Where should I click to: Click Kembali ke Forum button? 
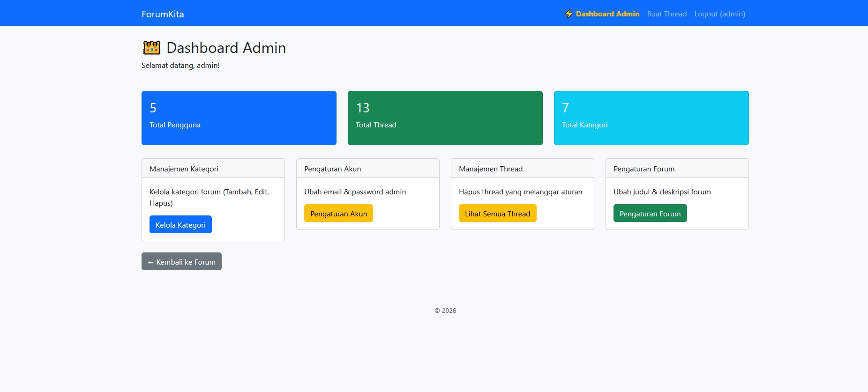pos(181,261)
